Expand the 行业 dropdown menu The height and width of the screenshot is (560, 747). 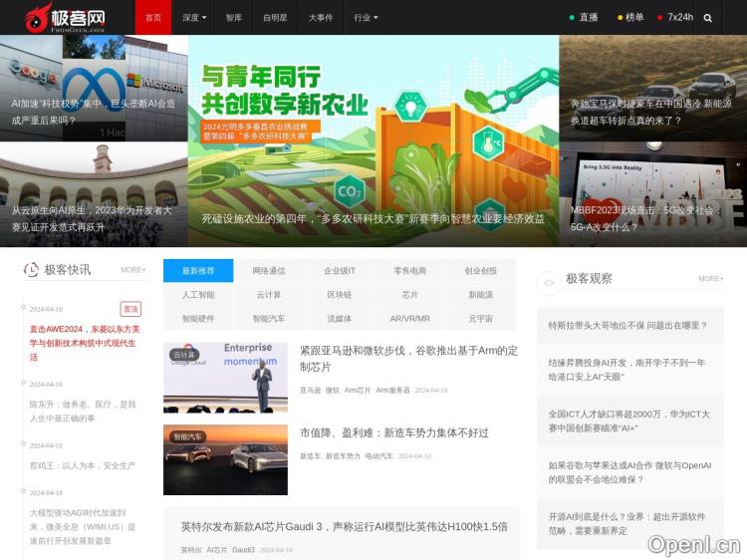366,17
